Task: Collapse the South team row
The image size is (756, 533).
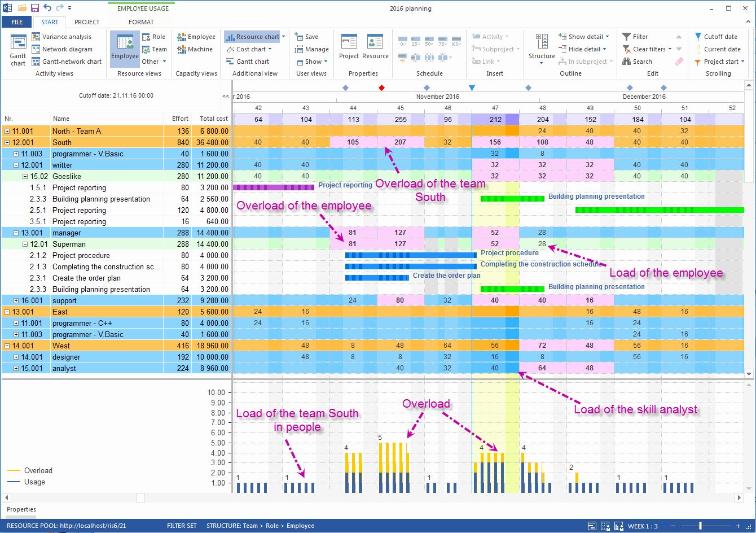Action: (x=7, y=142)
